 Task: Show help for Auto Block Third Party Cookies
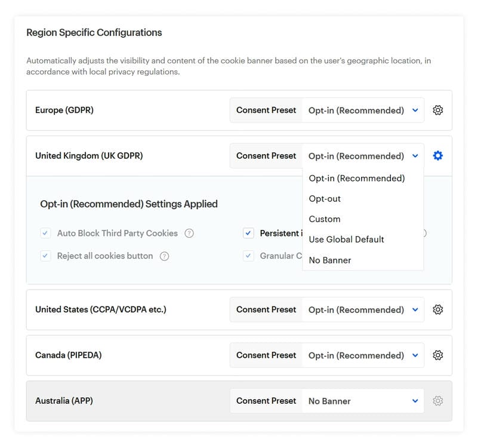pyautogui.click(x=189, y=234)
